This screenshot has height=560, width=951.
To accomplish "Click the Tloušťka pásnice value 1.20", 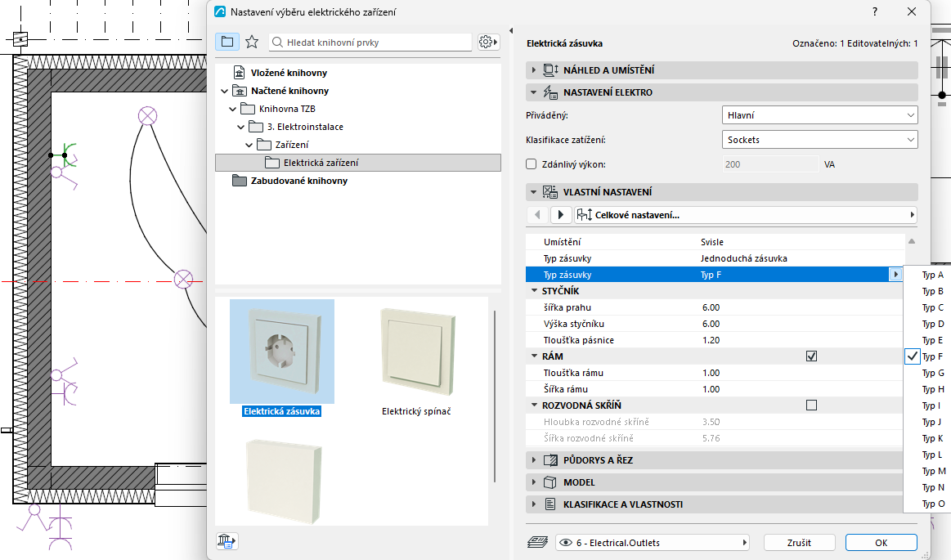I will (x=711, y=340).
